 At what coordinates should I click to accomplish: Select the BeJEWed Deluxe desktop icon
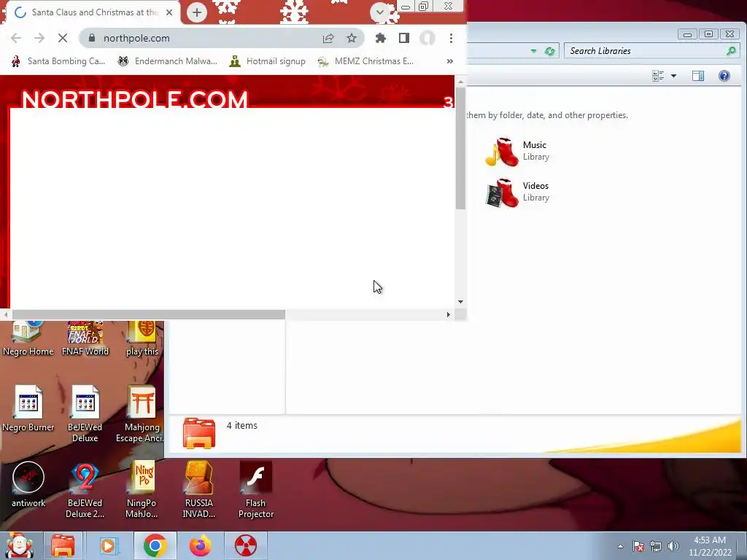(85, 413)
